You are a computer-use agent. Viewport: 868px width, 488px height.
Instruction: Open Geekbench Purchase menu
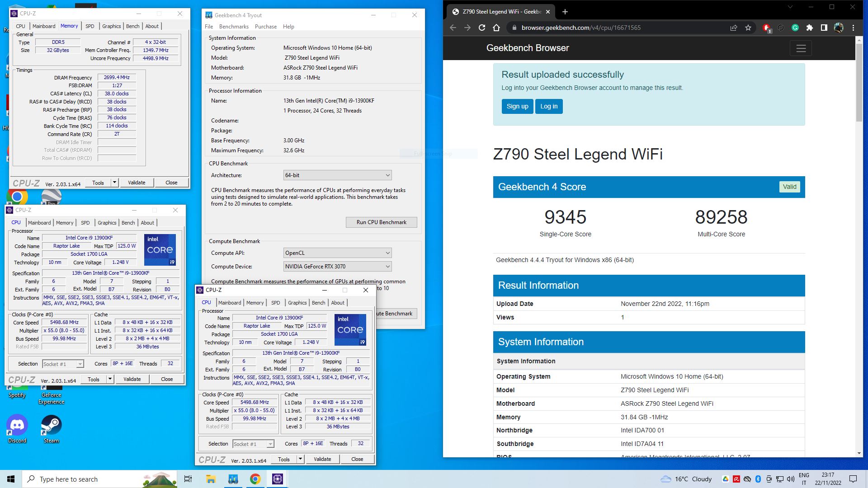[266, 27]
